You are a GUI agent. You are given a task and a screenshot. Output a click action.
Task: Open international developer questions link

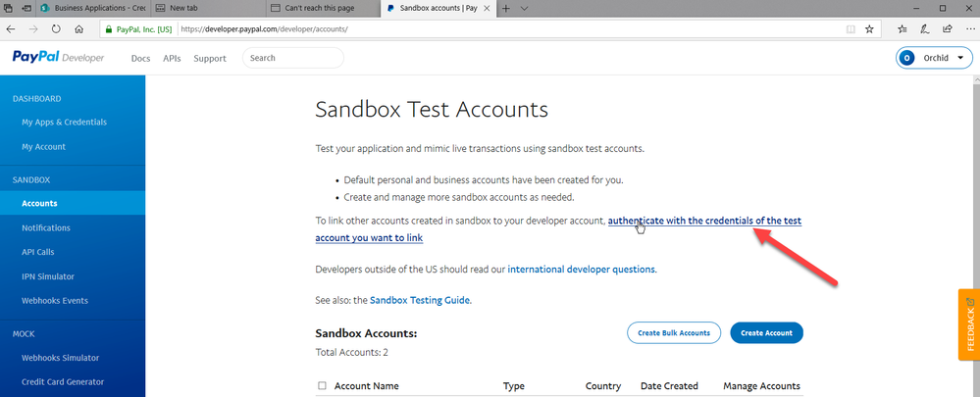(582, 270)
